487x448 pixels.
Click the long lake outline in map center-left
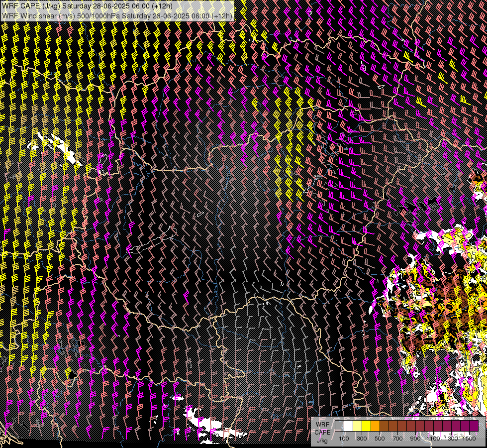(152, 240)
